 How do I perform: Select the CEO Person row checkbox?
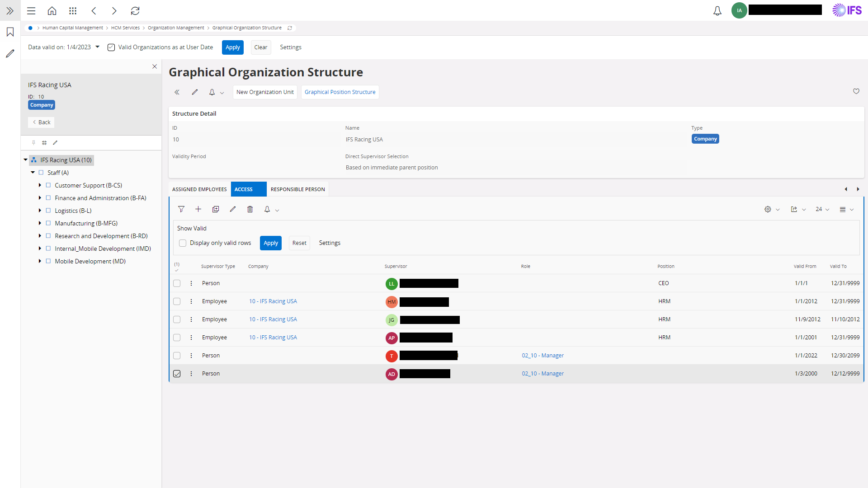pos(177,283)
